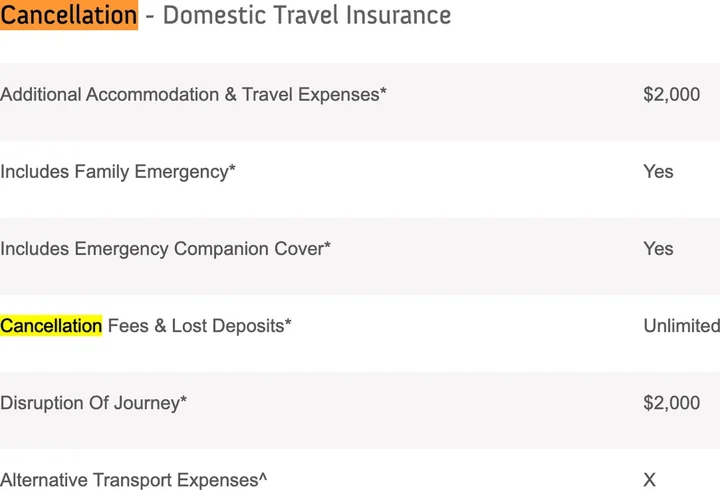Click asterisk after Disruption Of Journey
Image resolution: width=720 pixels, height=490 pixels.
click(x=183, y=401)
